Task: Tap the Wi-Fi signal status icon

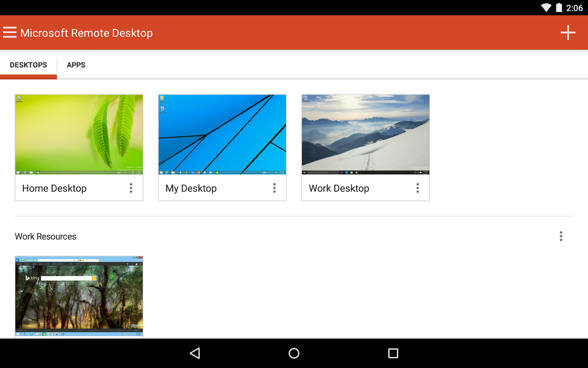Action: click(x=546, y=8)
